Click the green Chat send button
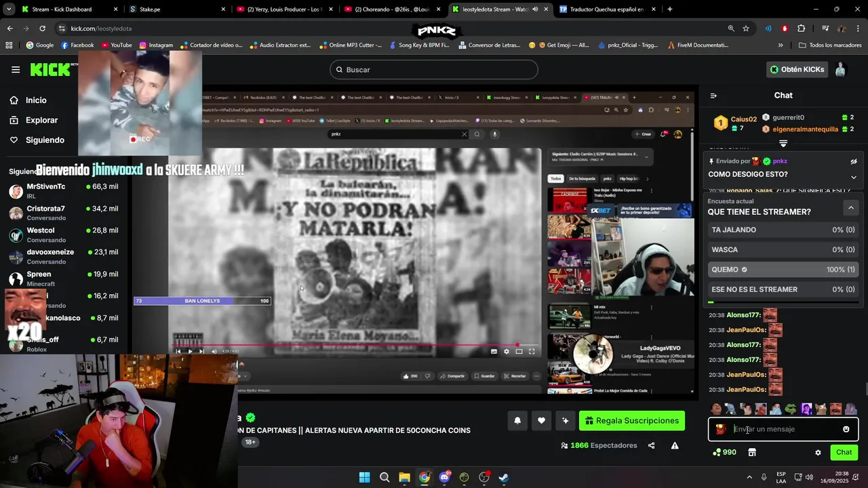Viewport: 868px width, 488px height. coord(844,452)
